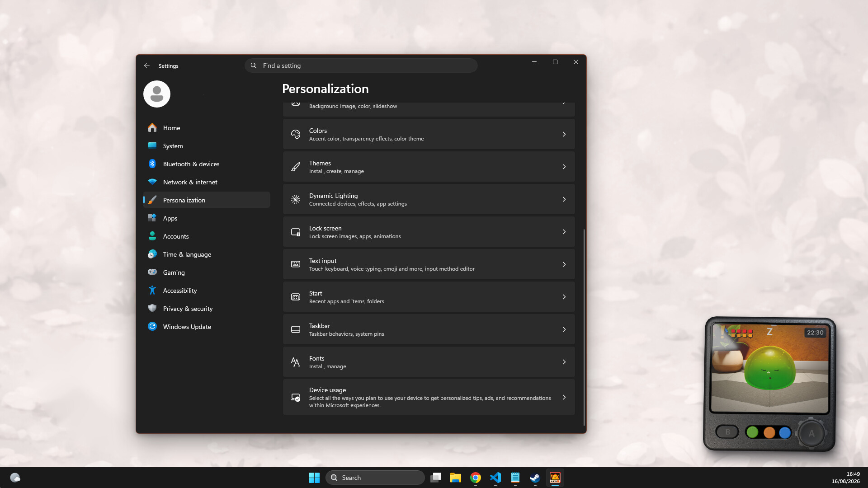Click the B button on pet widget
Screen dimensions: 868x488
[x=727, y=432]
